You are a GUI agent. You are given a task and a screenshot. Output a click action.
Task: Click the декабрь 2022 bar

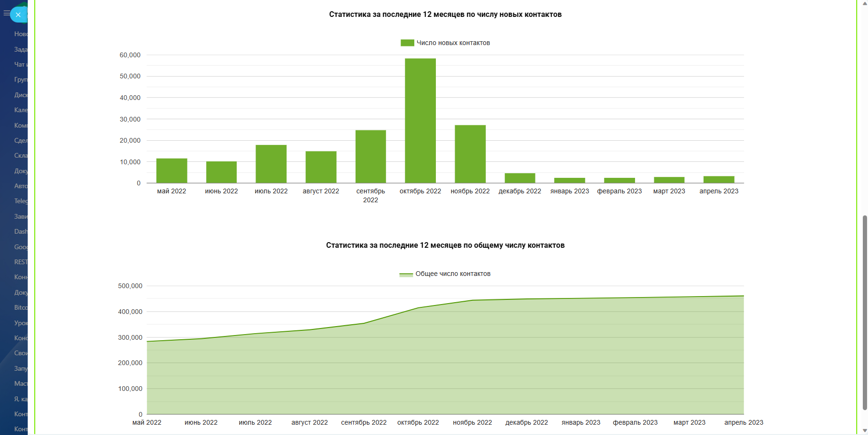(x=520, y=178)
